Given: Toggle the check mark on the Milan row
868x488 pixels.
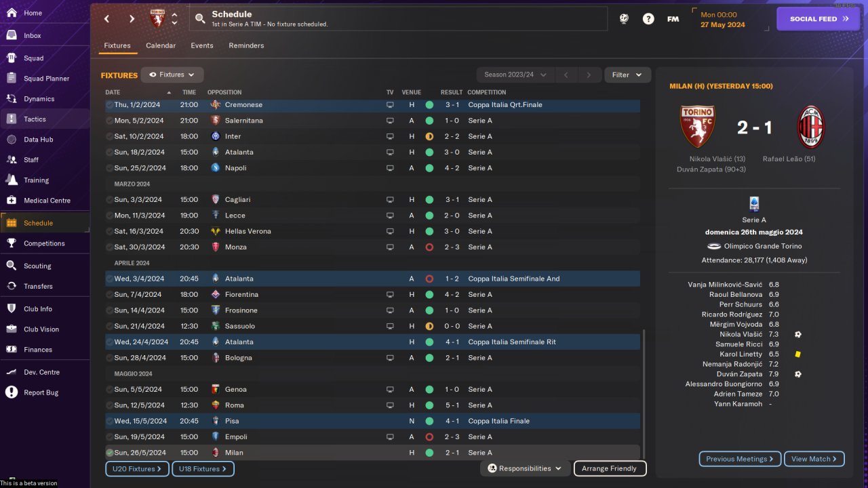Looking at the screenshot, I should pos(109,452).
